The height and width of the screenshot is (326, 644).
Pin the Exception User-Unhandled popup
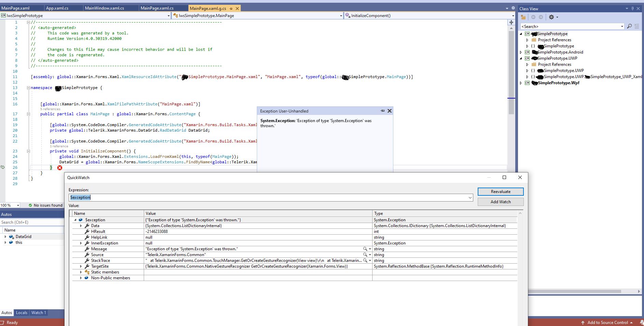tap(382, 111)
